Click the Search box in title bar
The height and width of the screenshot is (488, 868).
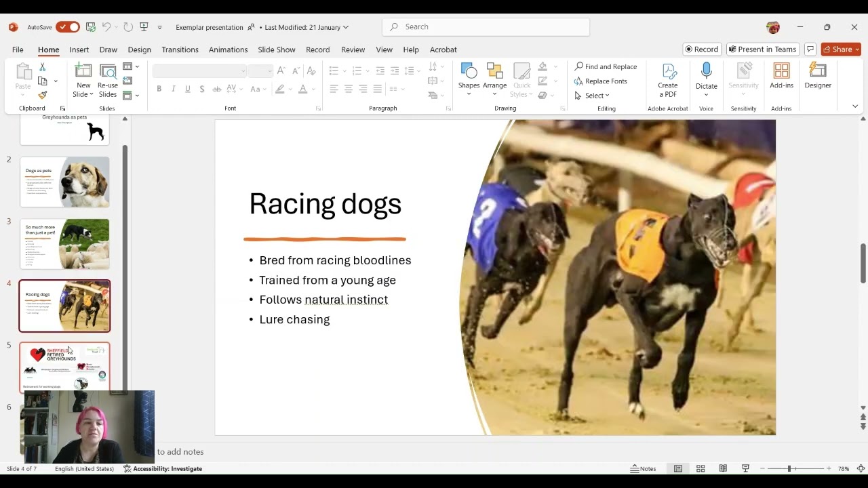coord(486,27)
